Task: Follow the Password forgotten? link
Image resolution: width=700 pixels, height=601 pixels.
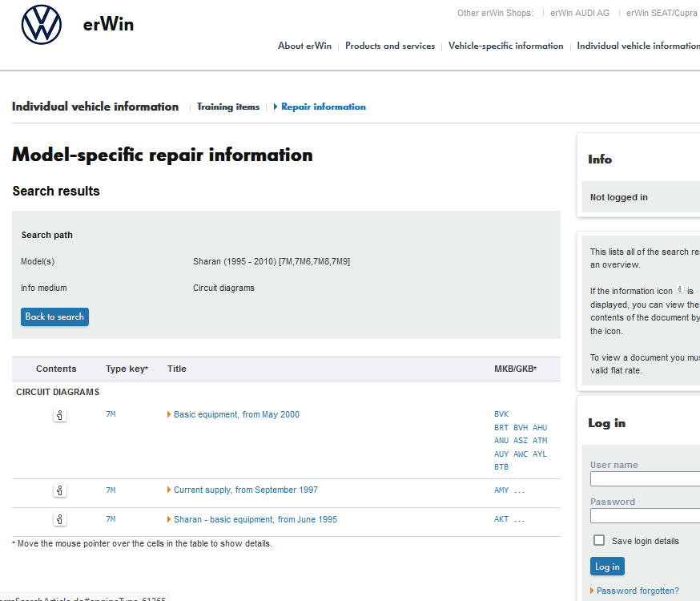Action: coord(638,591)
